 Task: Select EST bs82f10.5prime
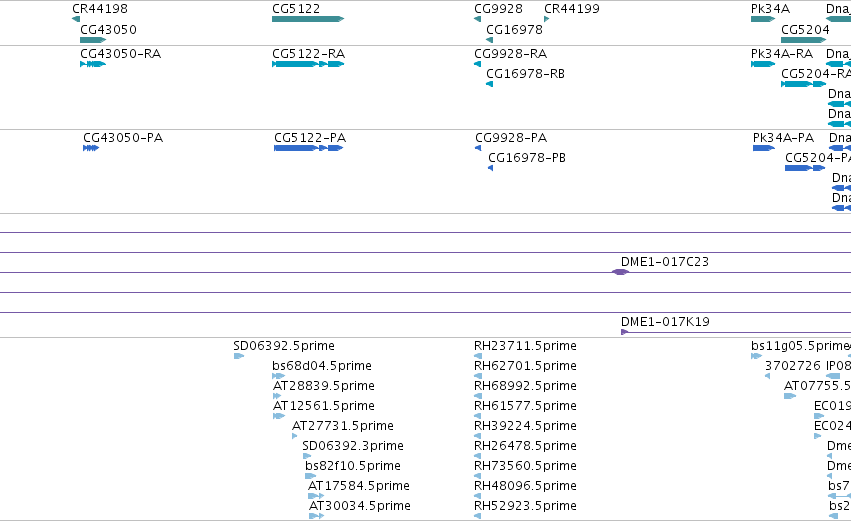pyautogui.click(x=310, y=476)
